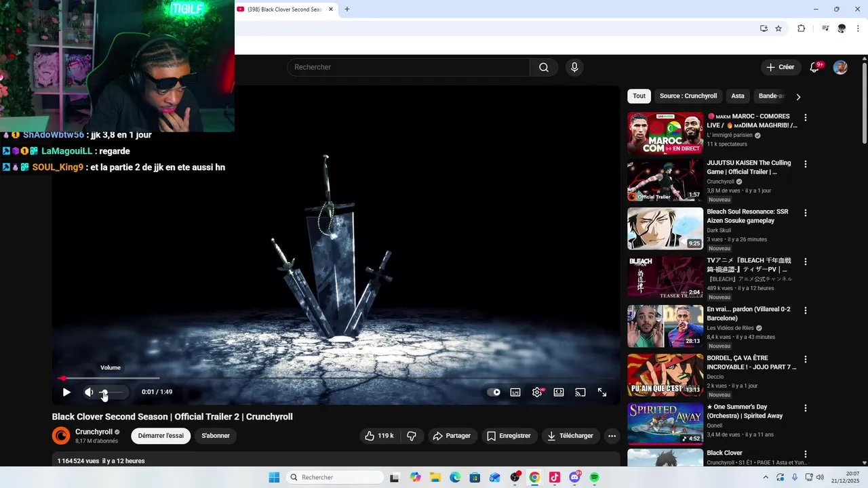Open Chrome media controls icon
This screenshot has height=488, width=868.
tap(825, 28)
